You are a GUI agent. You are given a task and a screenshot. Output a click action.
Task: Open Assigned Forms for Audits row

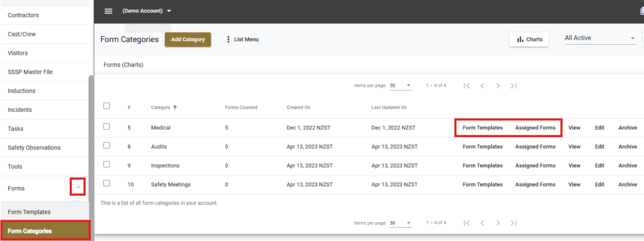[x=535, y=147]
